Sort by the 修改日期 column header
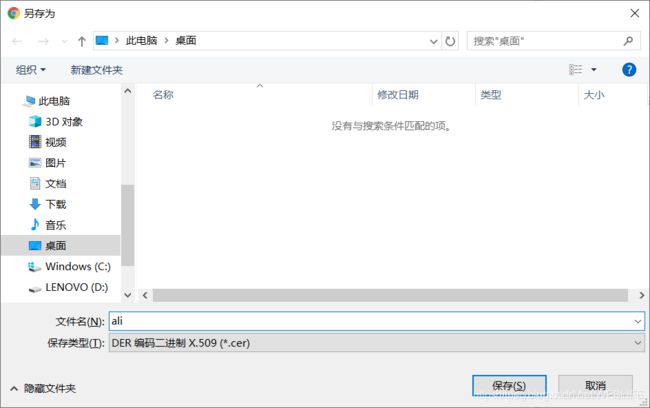The width and height of the screenshot is (650, 408). (398, 95)
